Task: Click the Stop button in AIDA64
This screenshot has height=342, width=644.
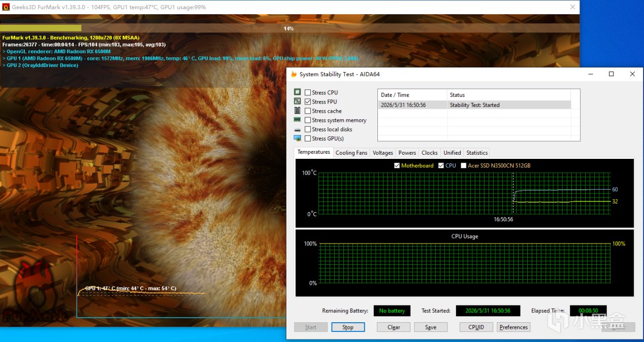Action: click(x=348, y=327)
